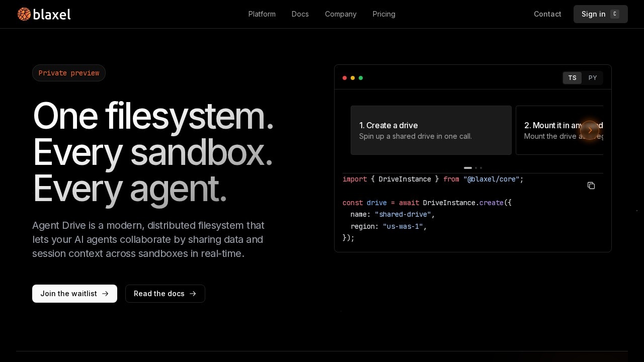The width and height of the screenshot is (644, 362).
Task: Switch code language to PY
Action: (593, 78)
